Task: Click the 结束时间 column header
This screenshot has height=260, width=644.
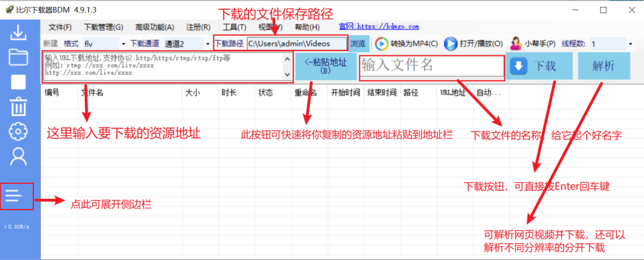Action: pyautogui.click(x=382, y=93)
